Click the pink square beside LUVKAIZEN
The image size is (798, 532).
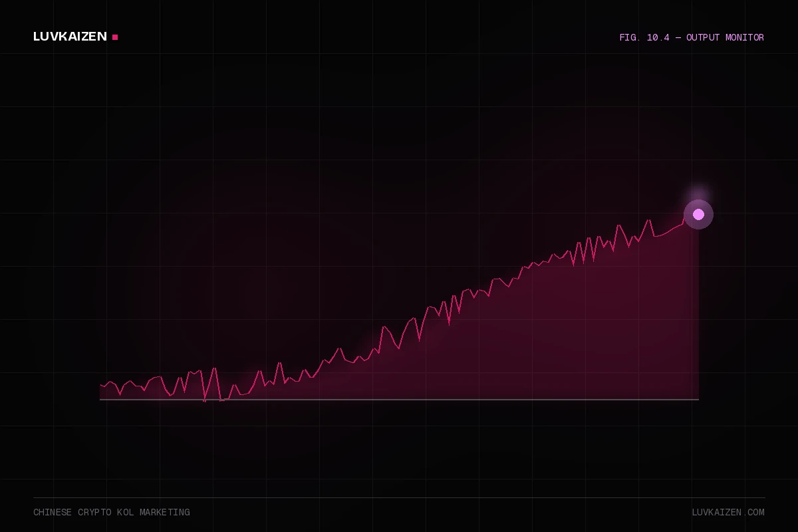tap(115, 37)
